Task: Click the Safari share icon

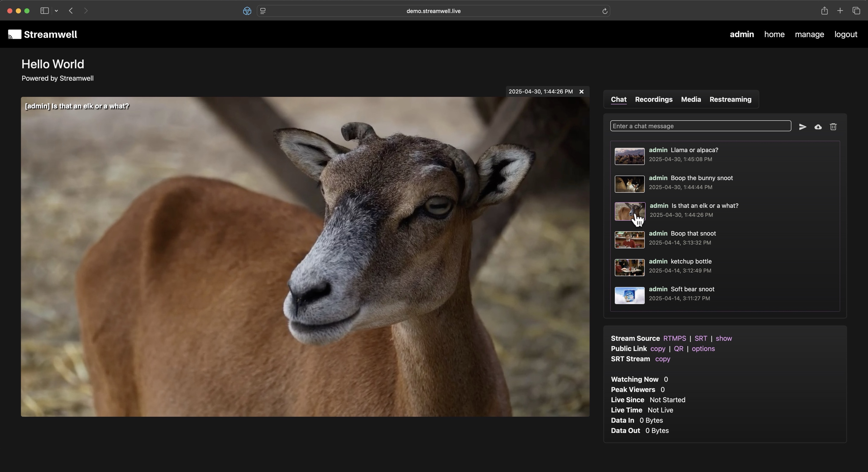Action: pos(824,11)
